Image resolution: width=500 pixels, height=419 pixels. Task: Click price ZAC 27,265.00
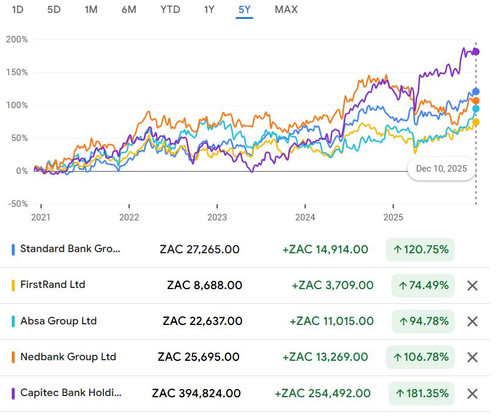click(x=199, y=250)
